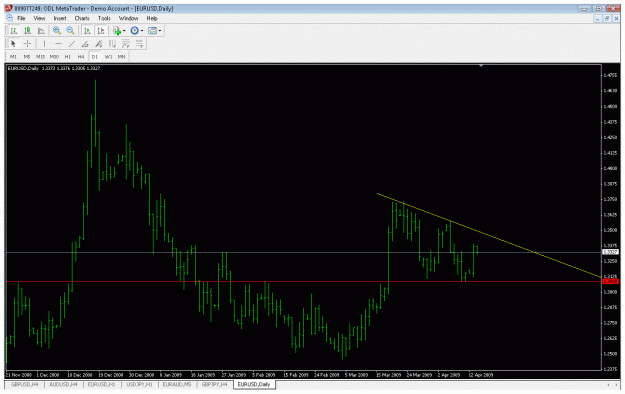This screenshot has width=625, height=394.
Task: Open the EURAUD,M5 chart tab
Action: click(x=177, y=385)
